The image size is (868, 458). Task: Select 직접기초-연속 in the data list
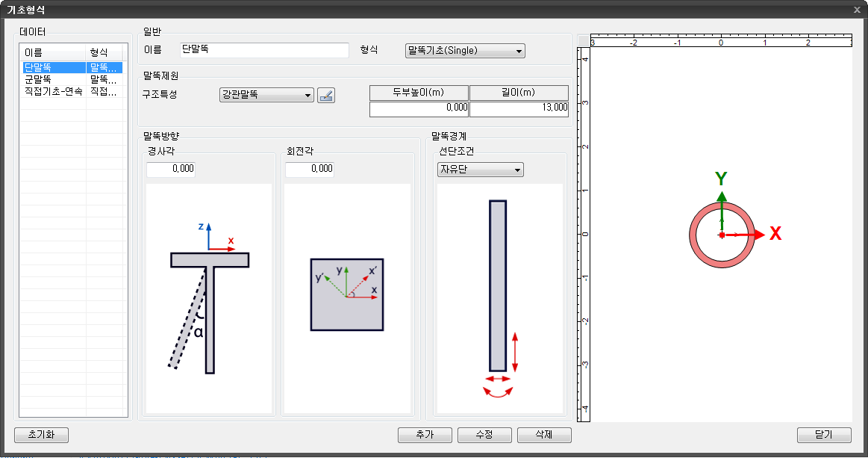53,90
